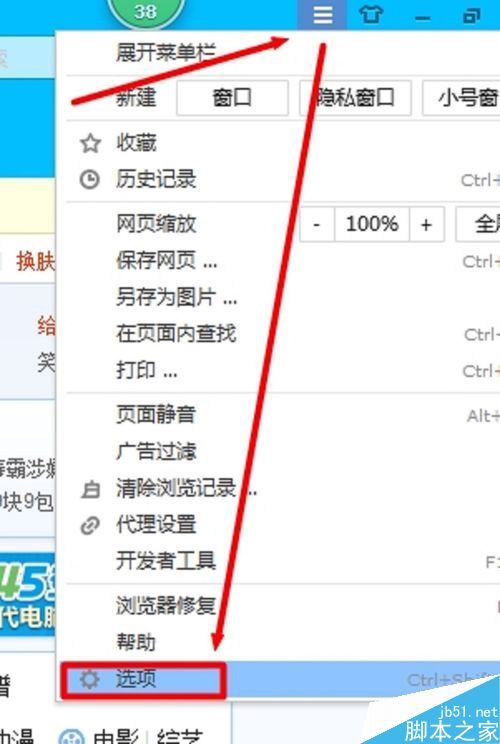
Task: Open 另存为图片 save as image
Action: click(x=176, y=298)
